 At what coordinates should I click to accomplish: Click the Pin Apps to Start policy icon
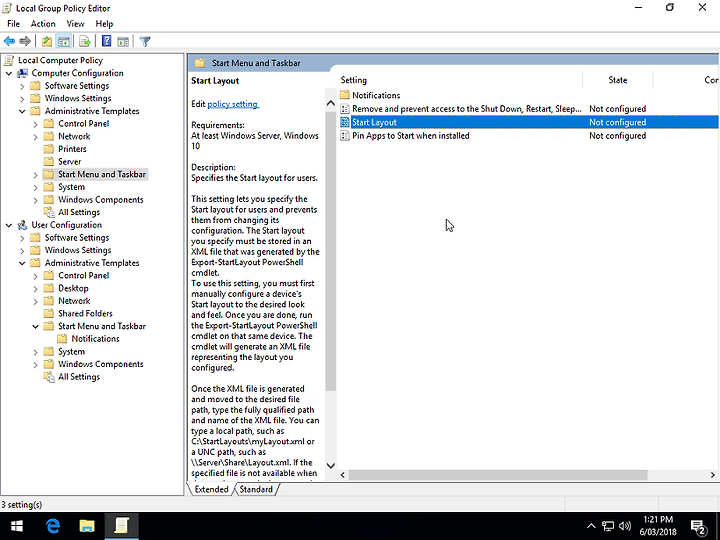pyautogui.click(x=345, y=136)
